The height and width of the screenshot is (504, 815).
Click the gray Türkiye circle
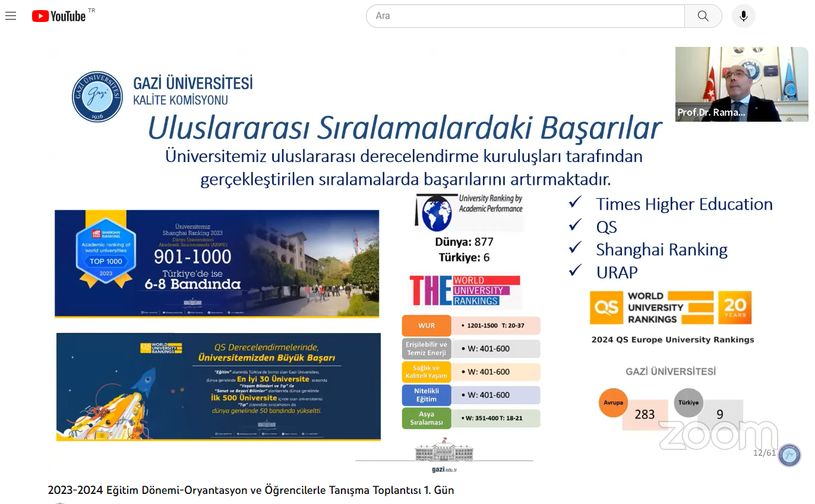pyautogui.click(x=689, y=402)
